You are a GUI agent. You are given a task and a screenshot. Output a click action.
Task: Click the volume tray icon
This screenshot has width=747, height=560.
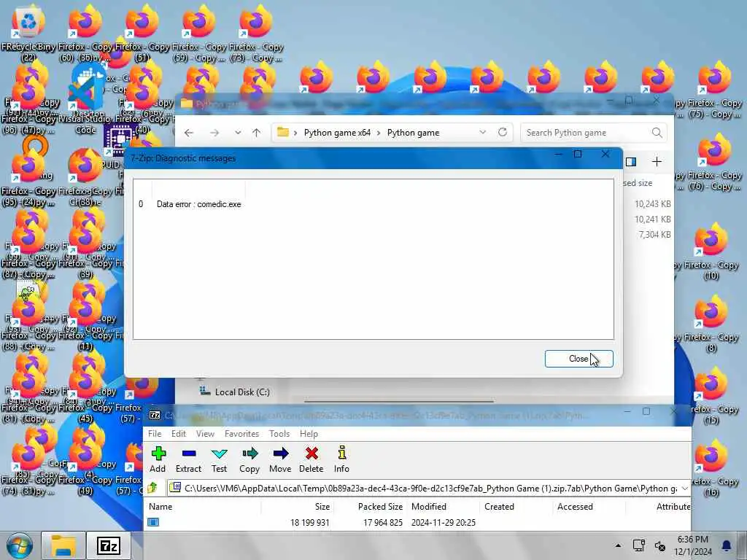tap(659, 545)
